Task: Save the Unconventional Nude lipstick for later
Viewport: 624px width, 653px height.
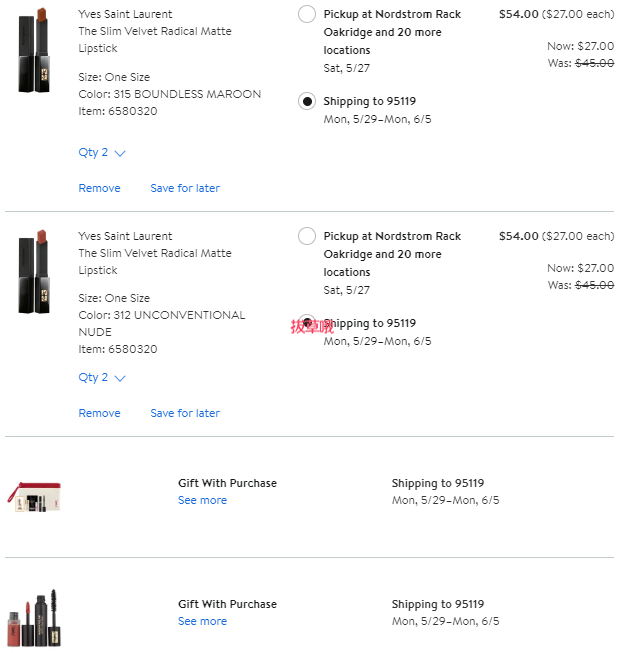Action: tap(185, 413)
